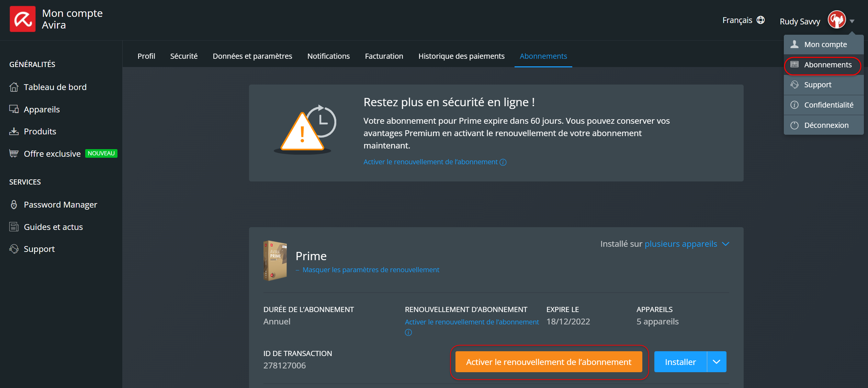Open the Notifications tab
868x388 pixels.
pyautogui.click(x=328, y=56)
